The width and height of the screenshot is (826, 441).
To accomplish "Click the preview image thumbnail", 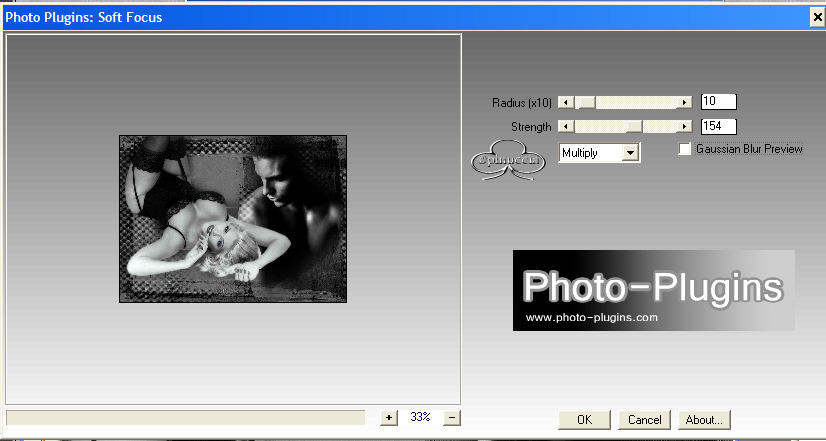I will 233,219.
